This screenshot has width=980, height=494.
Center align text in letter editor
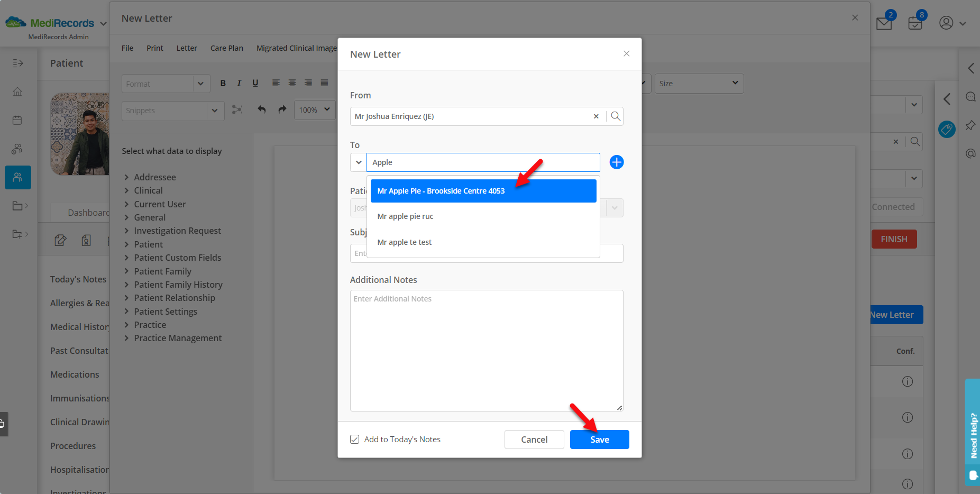click(292, 83)
